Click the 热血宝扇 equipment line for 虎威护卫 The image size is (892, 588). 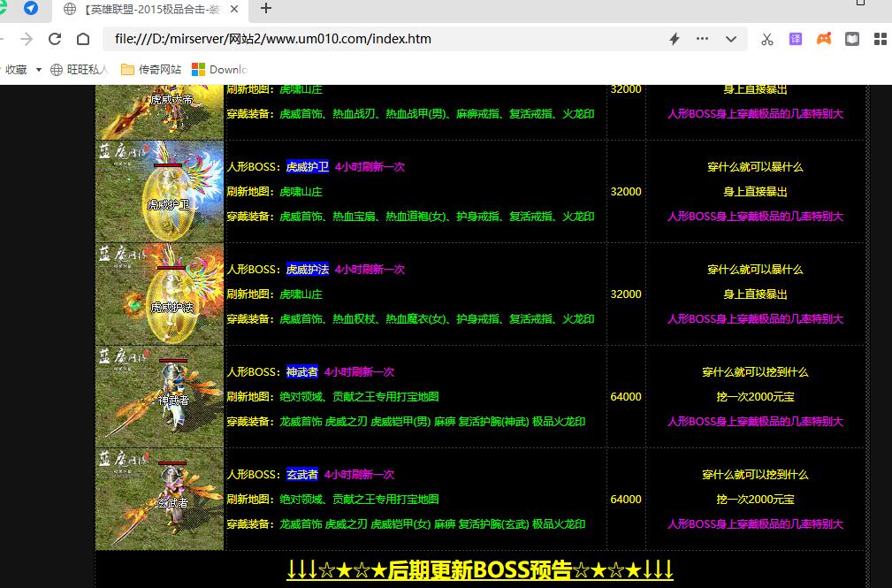[410, 217]
